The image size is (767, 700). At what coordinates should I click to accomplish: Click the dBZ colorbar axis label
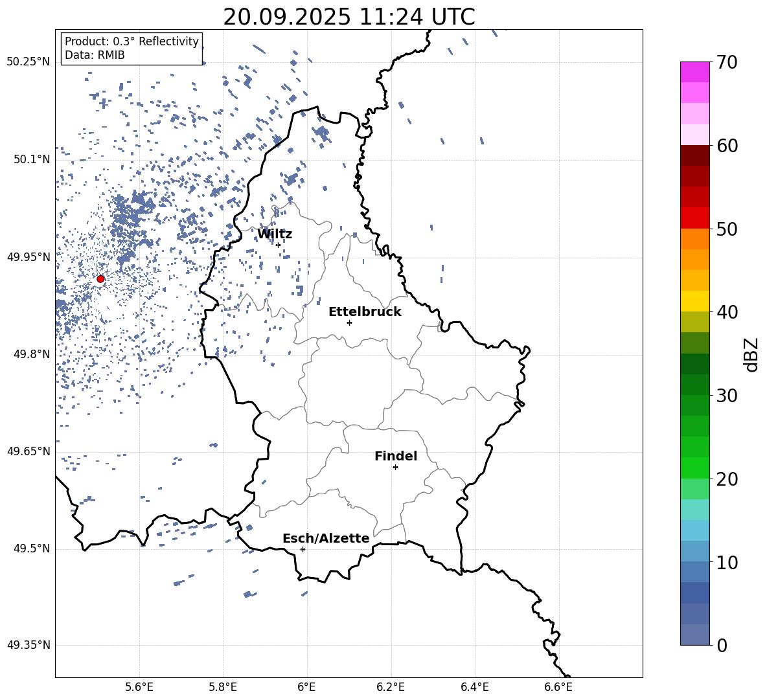pyautogui.click(x=751, y=354)
